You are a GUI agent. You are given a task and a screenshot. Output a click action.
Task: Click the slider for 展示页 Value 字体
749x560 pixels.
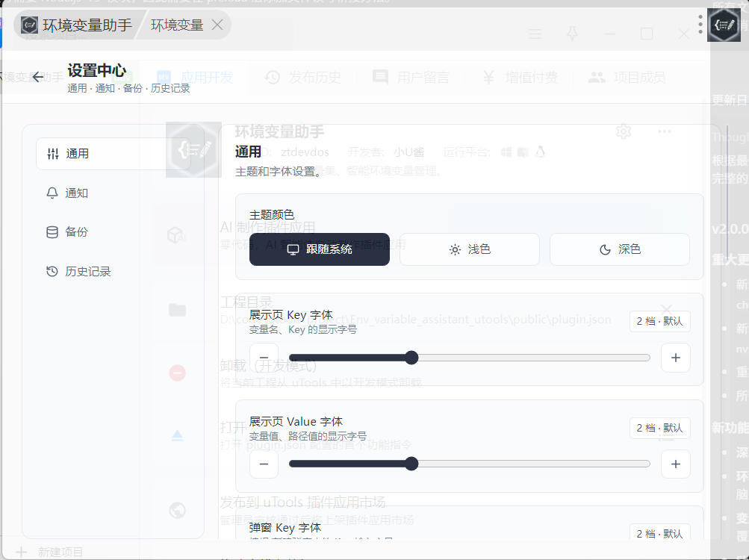click(470, 464)
